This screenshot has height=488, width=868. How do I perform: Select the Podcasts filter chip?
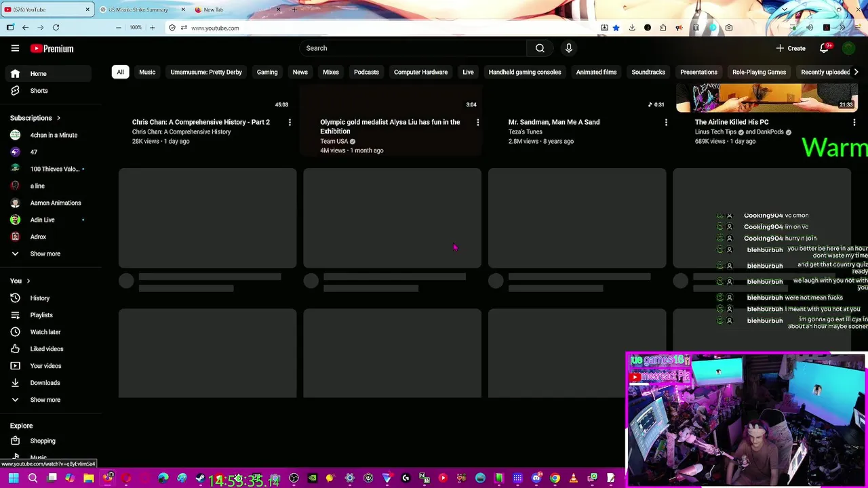[366, 72]
